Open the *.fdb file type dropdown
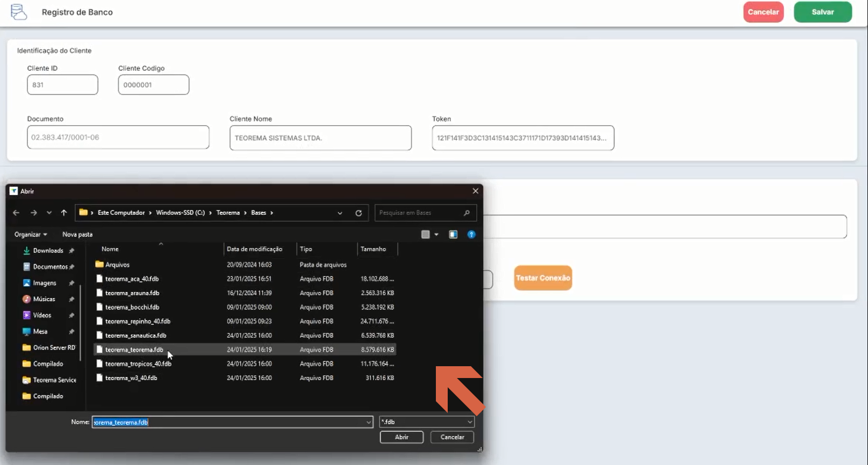 [x=427, y=422]
